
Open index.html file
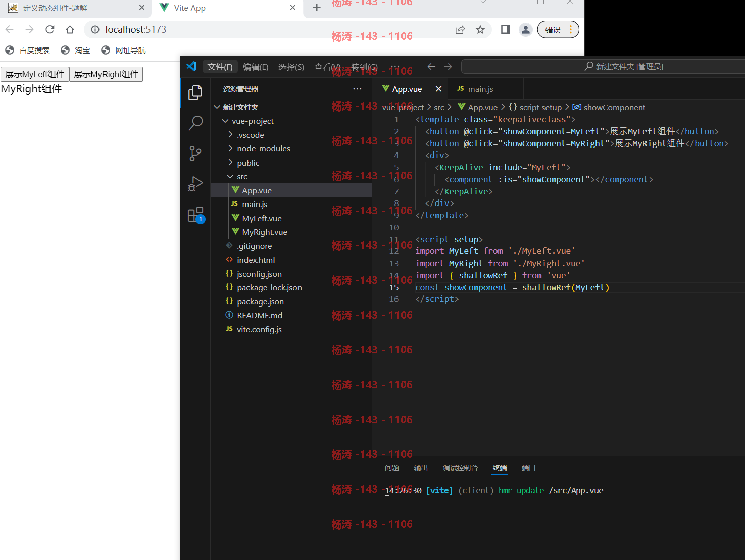tap(291, 260)
